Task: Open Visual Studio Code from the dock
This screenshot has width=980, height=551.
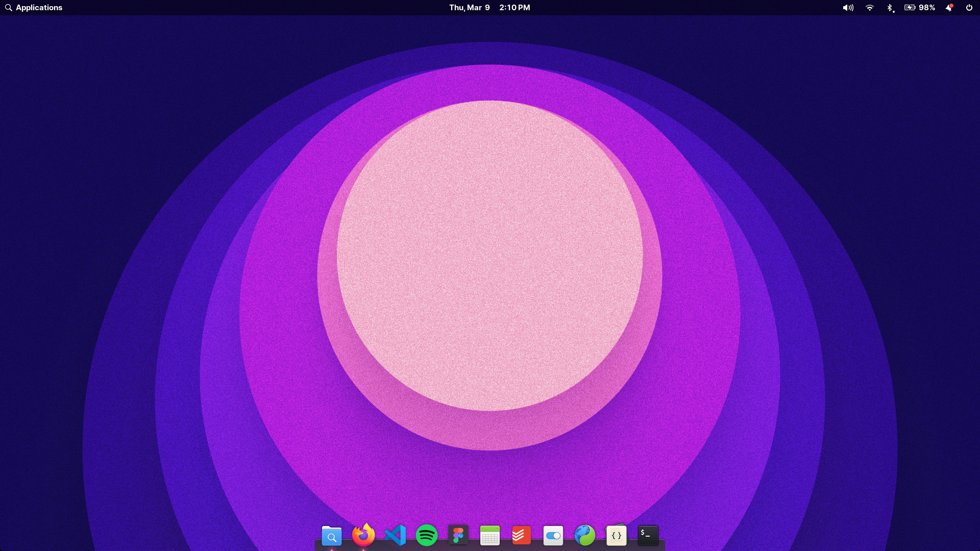Action: tap(395, 536)
